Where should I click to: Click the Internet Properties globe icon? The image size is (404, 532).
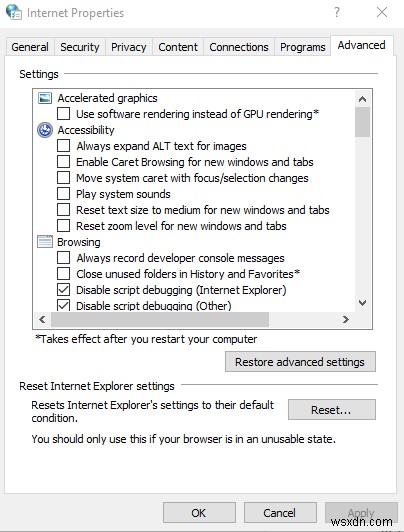coord(14,12)
